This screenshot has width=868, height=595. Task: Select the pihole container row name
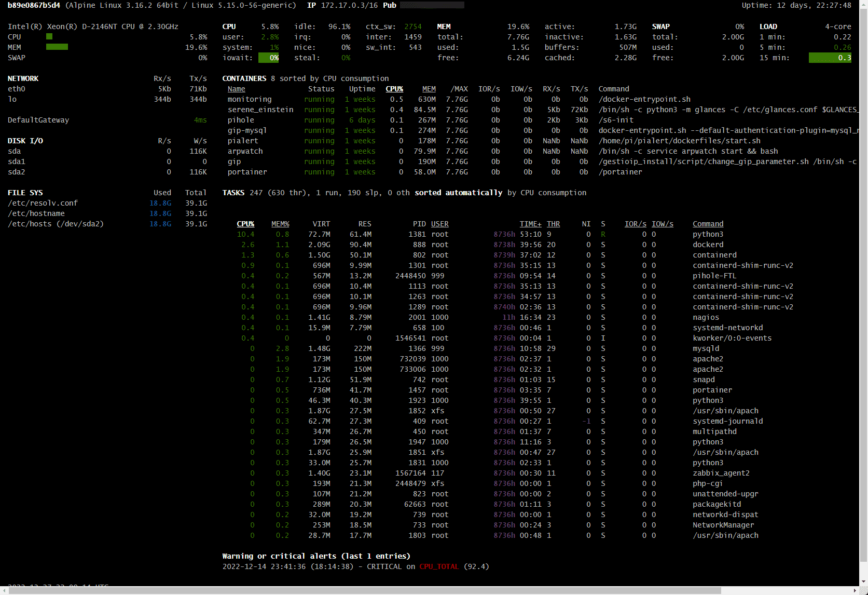(x=241, y=120)
